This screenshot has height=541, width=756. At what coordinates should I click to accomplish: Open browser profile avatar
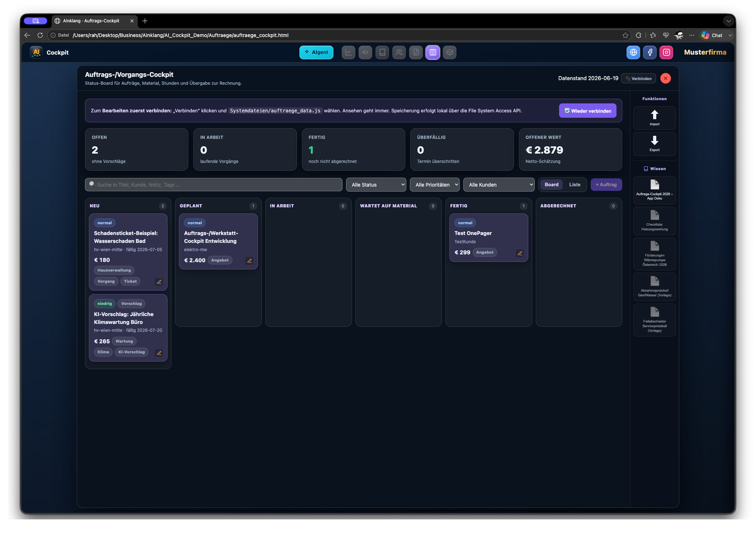click(679, 35)
